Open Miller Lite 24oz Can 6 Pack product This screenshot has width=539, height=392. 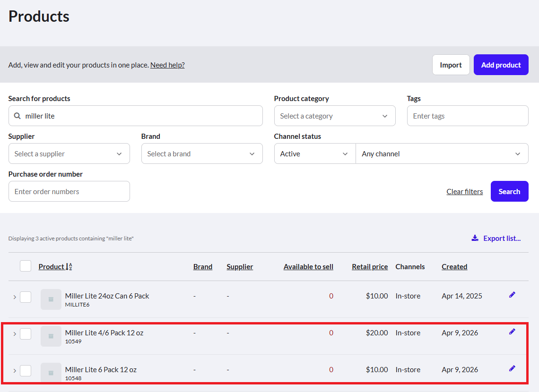[x=107, y=296]
